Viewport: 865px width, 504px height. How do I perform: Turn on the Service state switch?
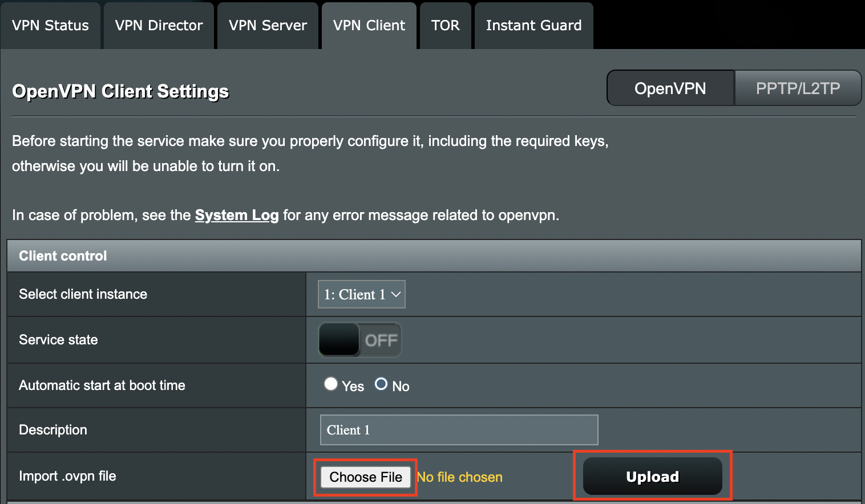359,340
